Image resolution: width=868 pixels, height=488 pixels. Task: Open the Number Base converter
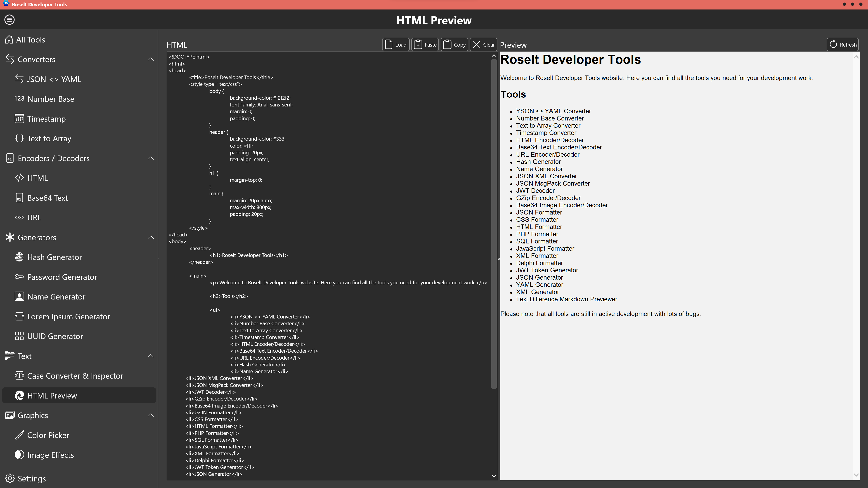pos(51,99)
